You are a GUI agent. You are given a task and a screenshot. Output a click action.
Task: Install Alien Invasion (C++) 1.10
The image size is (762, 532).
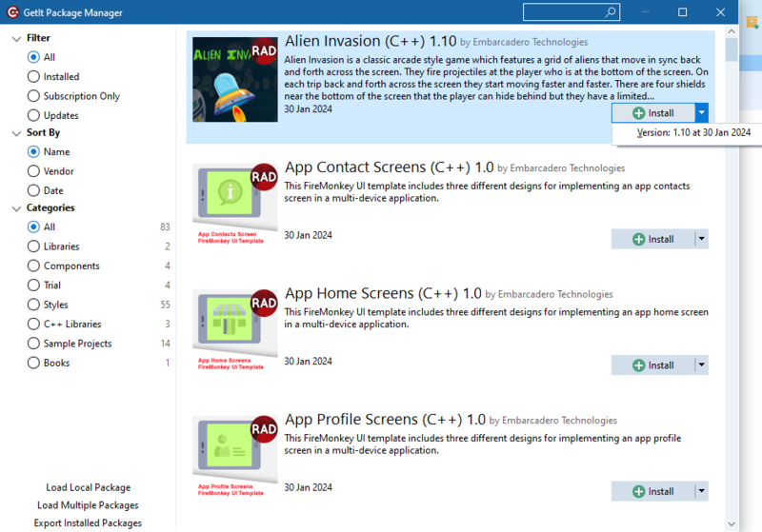click(653, 112)
